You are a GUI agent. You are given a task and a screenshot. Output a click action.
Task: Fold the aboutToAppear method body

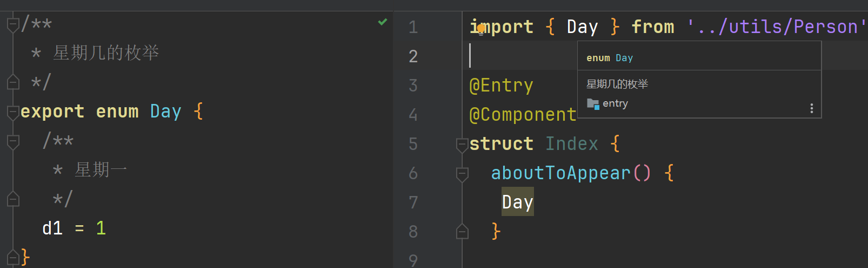462,174
